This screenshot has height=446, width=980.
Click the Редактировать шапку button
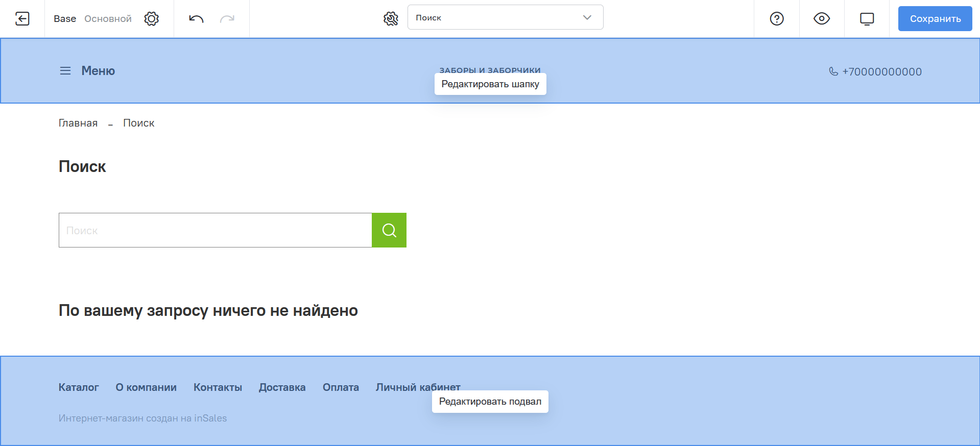[490, 84]
